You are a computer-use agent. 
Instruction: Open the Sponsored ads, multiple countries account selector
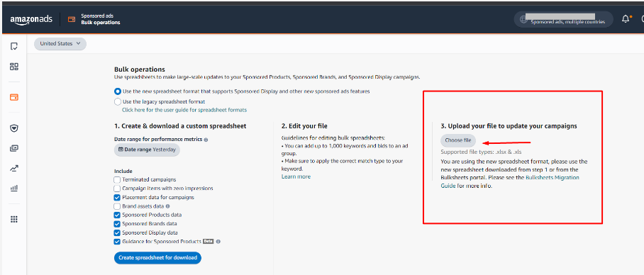point(563,19)
